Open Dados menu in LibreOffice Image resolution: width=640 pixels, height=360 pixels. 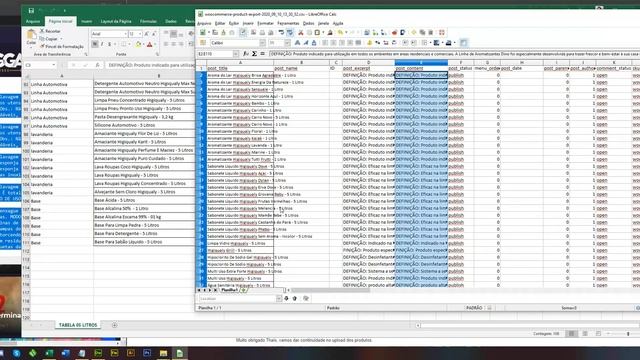(x=309, y=23)
